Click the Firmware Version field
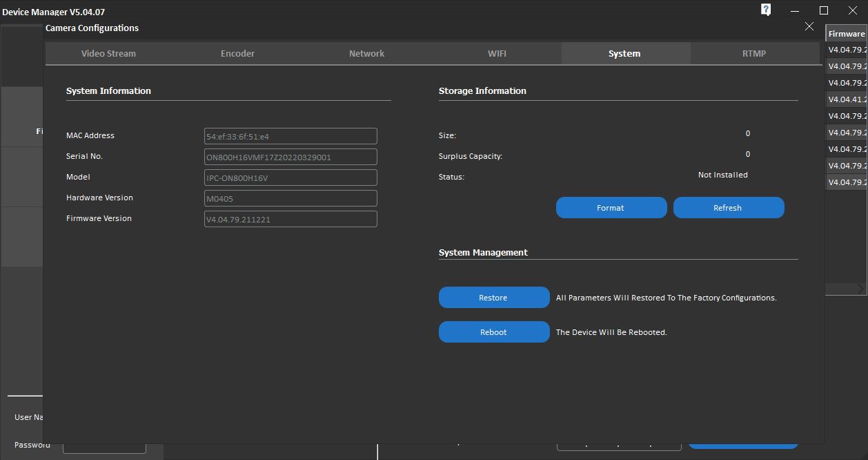868x460 pixels. click(290, 219)
